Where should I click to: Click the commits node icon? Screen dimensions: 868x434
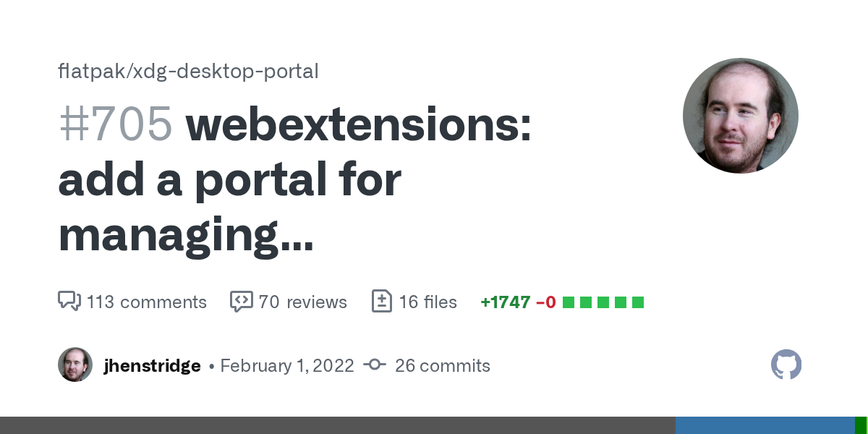375,365
